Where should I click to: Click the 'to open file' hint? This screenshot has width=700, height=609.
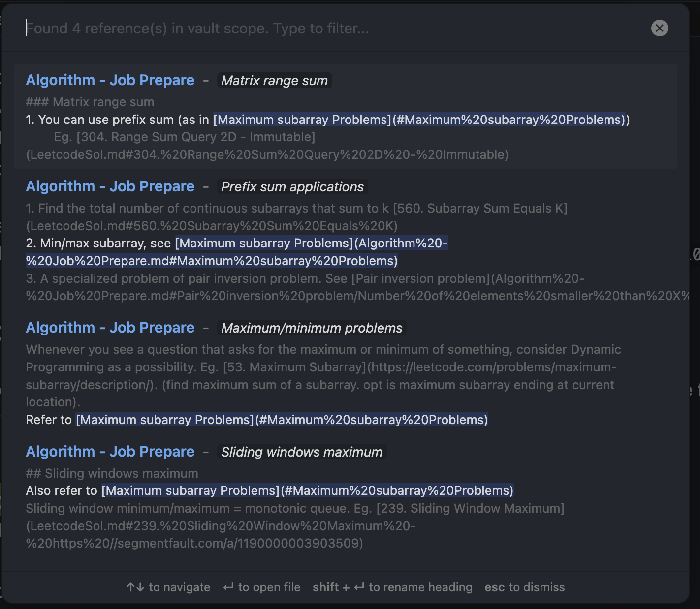coord(261,587)
